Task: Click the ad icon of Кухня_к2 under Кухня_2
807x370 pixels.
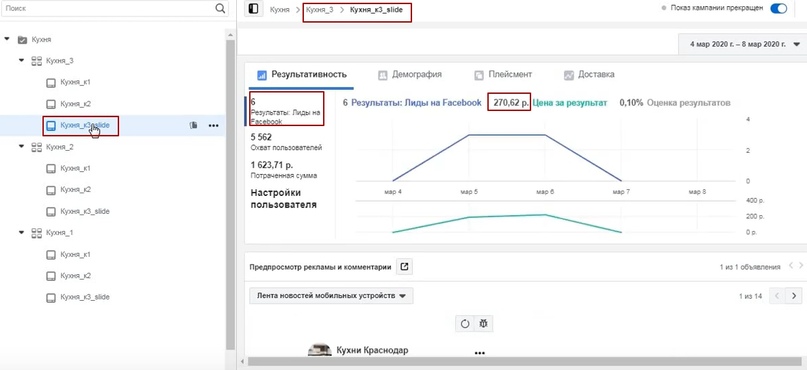Action: [x=50, y=190]
